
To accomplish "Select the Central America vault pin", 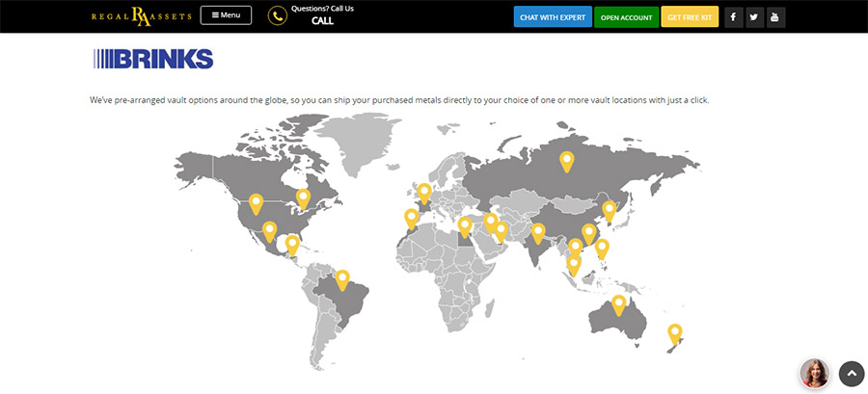I will (x=291, y=246).
